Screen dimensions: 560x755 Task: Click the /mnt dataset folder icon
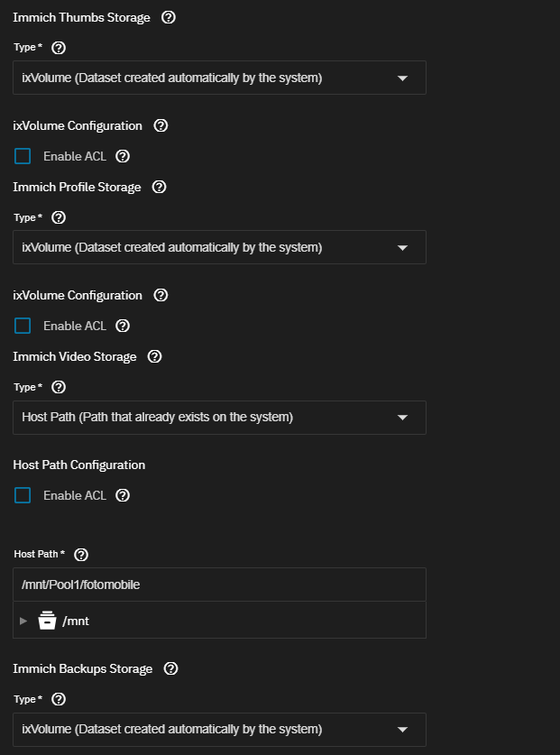coord(48,621)
